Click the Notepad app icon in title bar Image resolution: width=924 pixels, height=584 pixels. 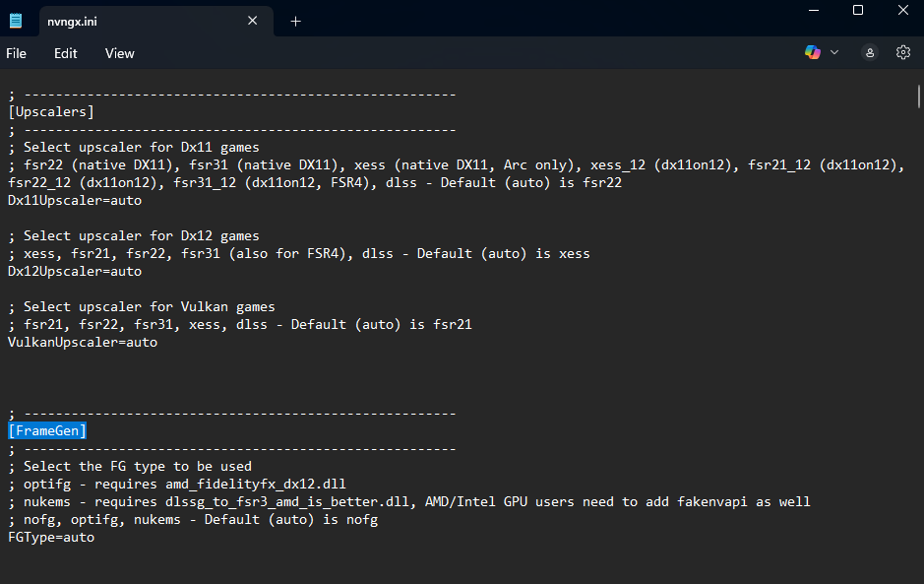16,22
